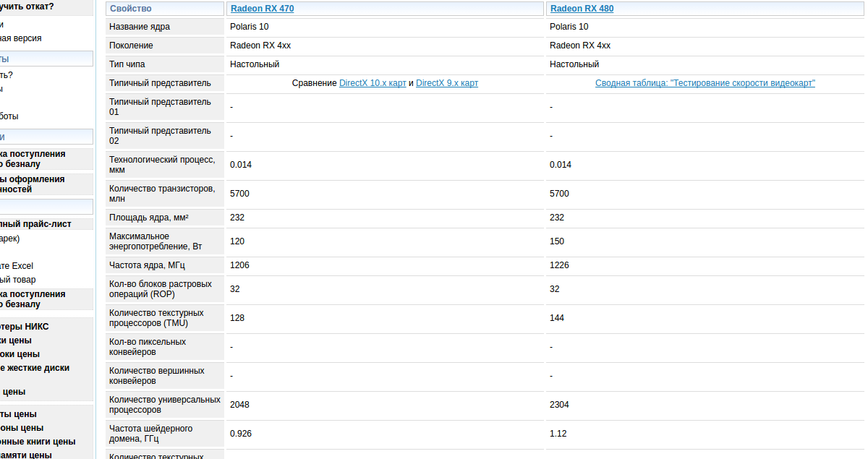The height and width of the screenshot is (459, 868).
Task: Open the sidebar link ending in товар
Action: 18,280
